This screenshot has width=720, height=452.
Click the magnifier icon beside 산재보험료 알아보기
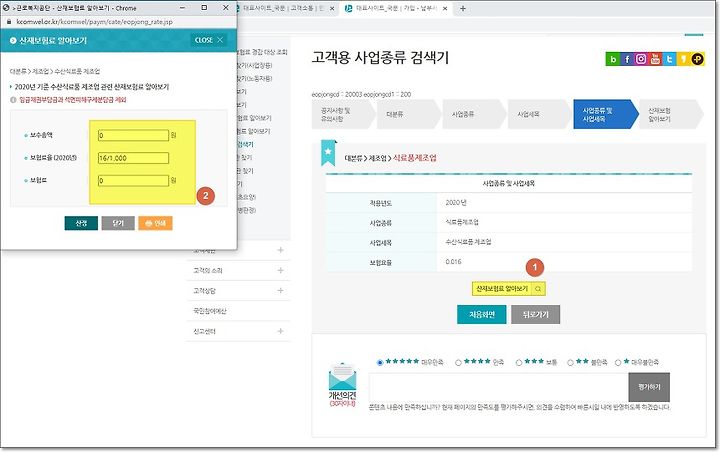click(538, 289)
